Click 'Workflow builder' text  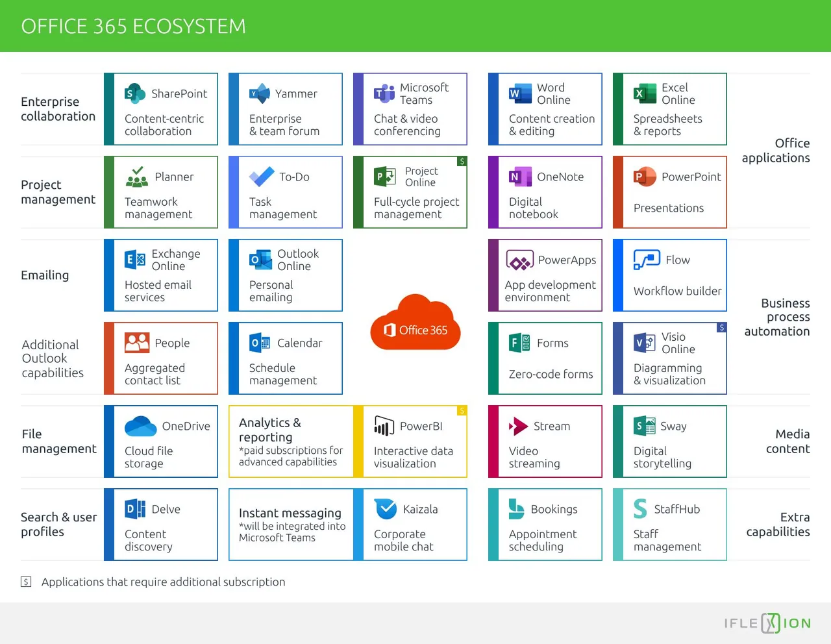[677, 291]
